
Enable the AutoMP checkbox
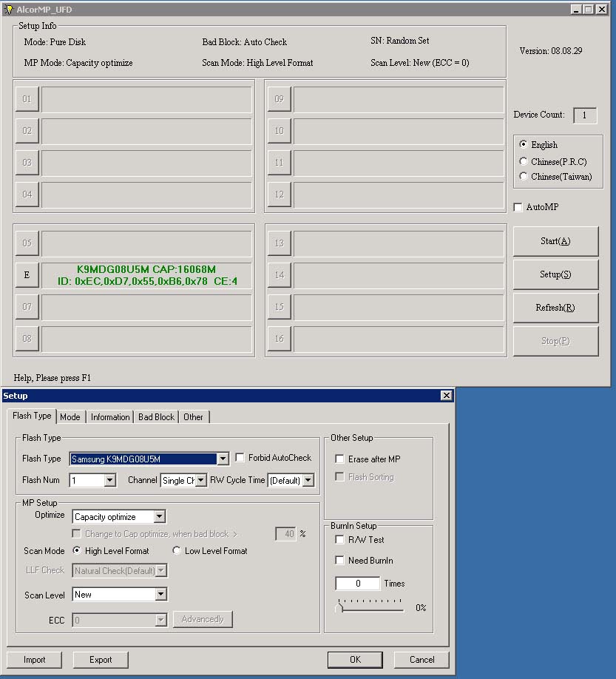tap(518, 207)
